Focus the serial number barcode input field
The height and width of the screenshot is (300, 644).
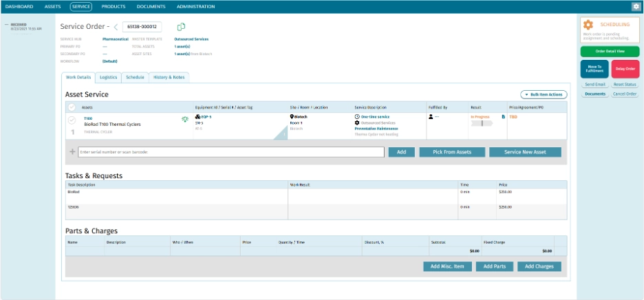230,151
